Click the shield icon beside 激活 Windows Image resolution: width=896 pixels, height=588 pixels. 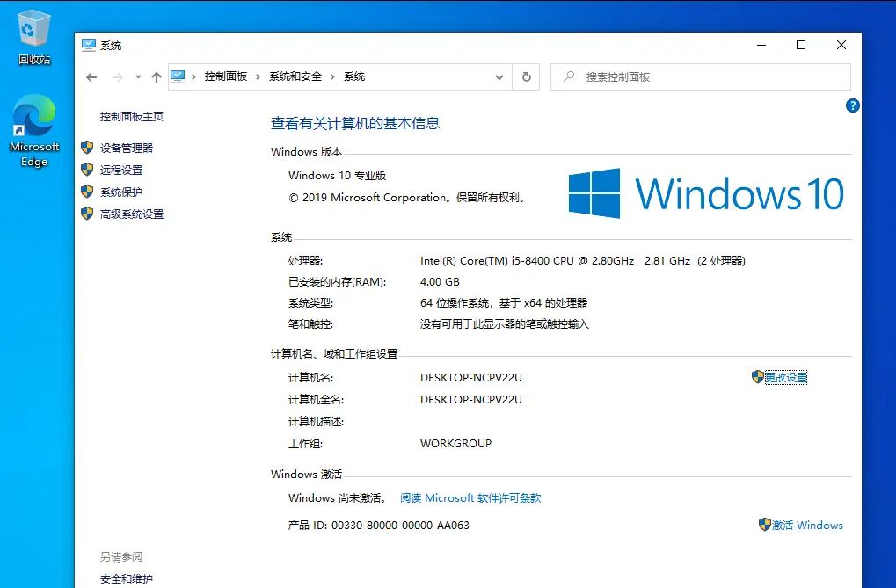coord(765,524)
